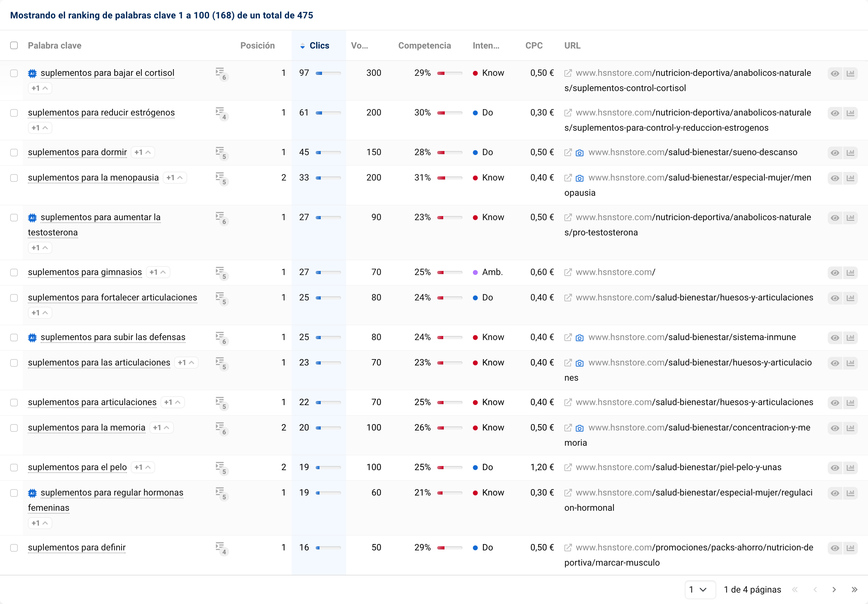868x604 pixels.
Task: Go to next page arrow
Action: point(834,590)
